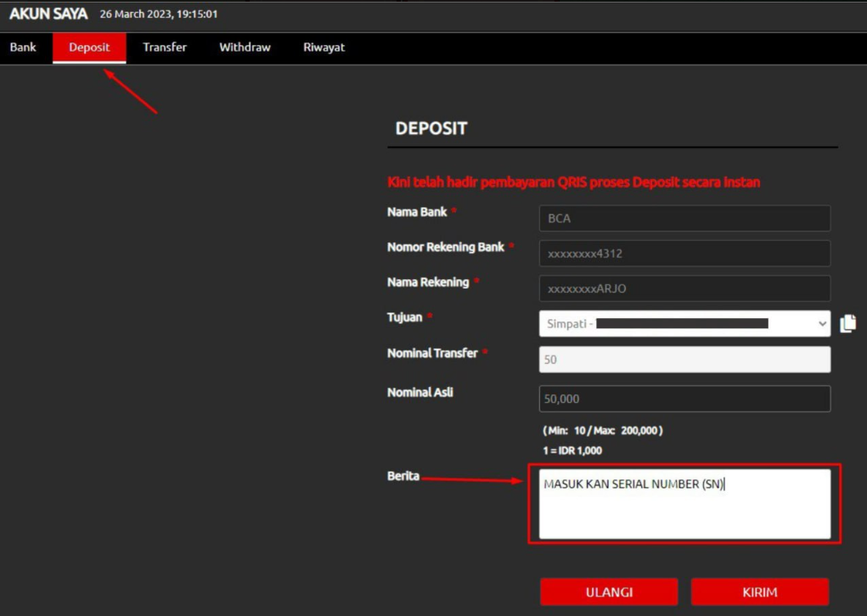
Task: Click the ULANGI reset button
Action: (x=609, y=591)
